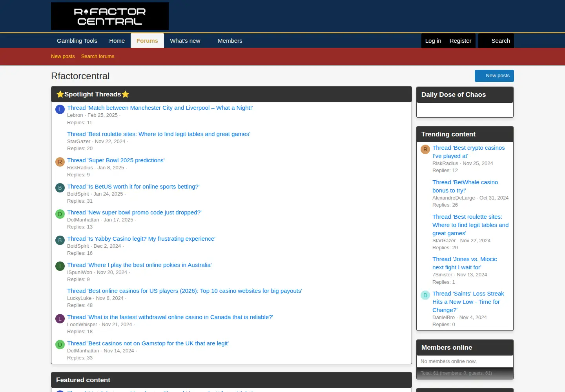This screenshot has width=565, height=392.
Task: Open Lebron's avatar beside the Manchester City thread
Action: (x=60, y=109)
